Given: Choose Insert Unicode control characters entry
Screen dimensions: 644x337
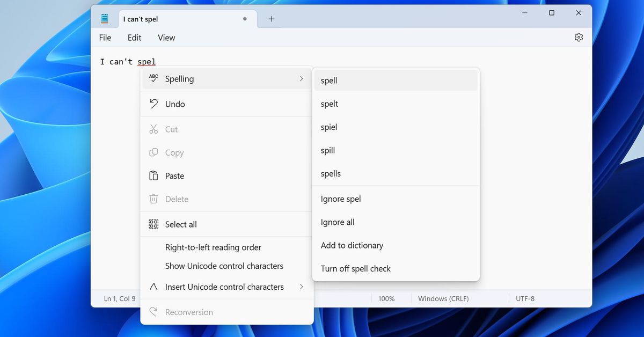Looking at the screenshot, I should tap(226, 287).
